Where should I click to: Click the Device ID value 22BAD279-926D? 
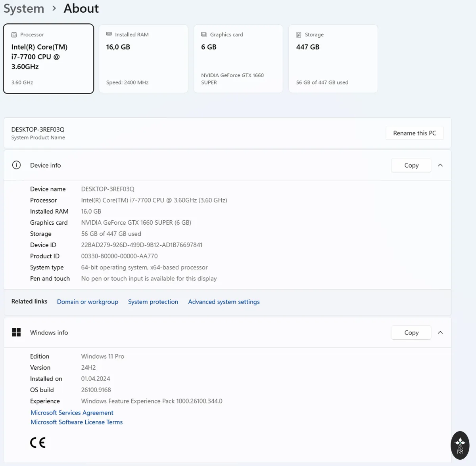(x=142, y=245)
